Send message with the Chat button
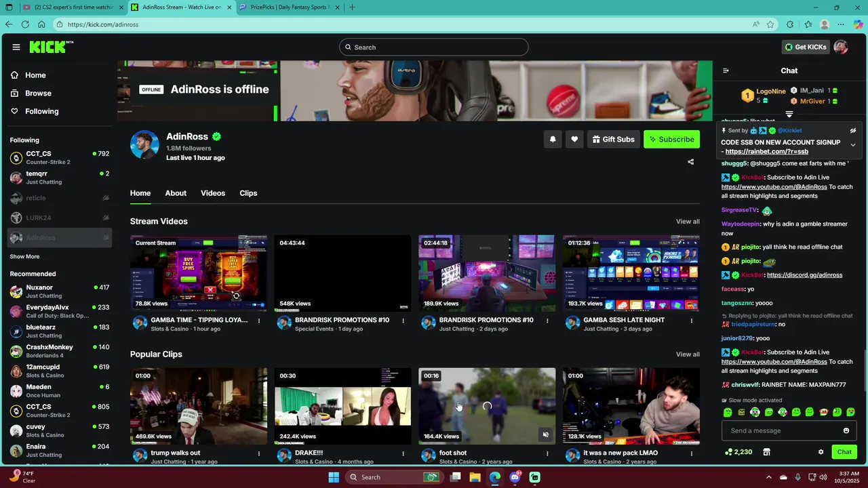868x488 pixels. pyautogui.click(x=844, y=452)
